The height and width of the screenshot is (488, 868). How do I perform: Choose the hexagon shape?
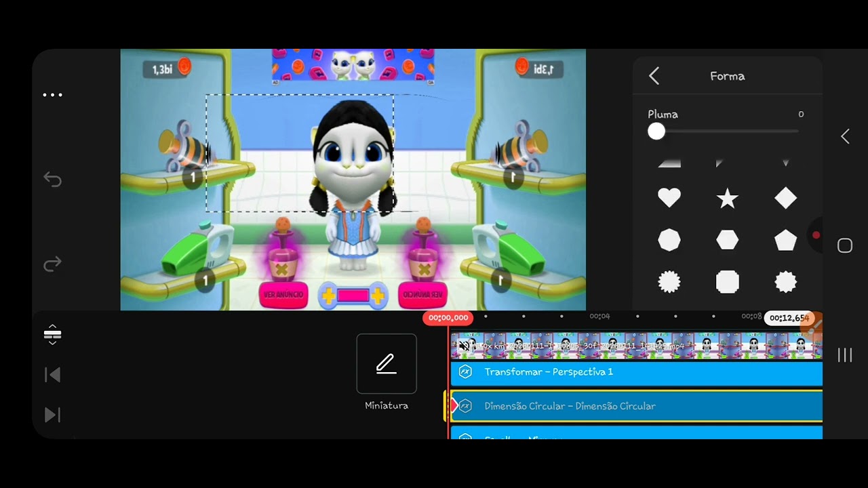pyautogui.click(x=728, y=240)
